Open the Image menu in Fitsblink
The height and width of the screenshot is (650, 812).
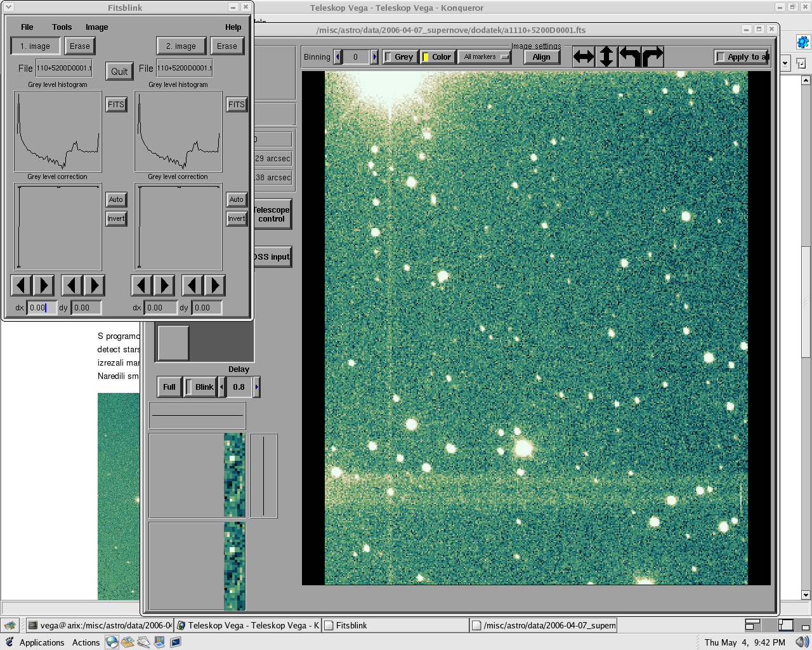tap(97, 27)
